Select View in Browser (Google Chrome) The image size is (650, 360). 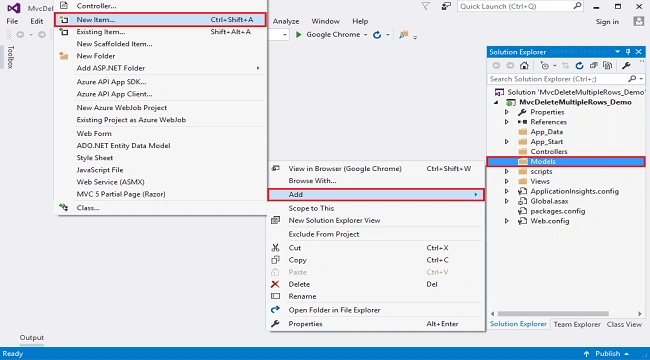point(376,169)
